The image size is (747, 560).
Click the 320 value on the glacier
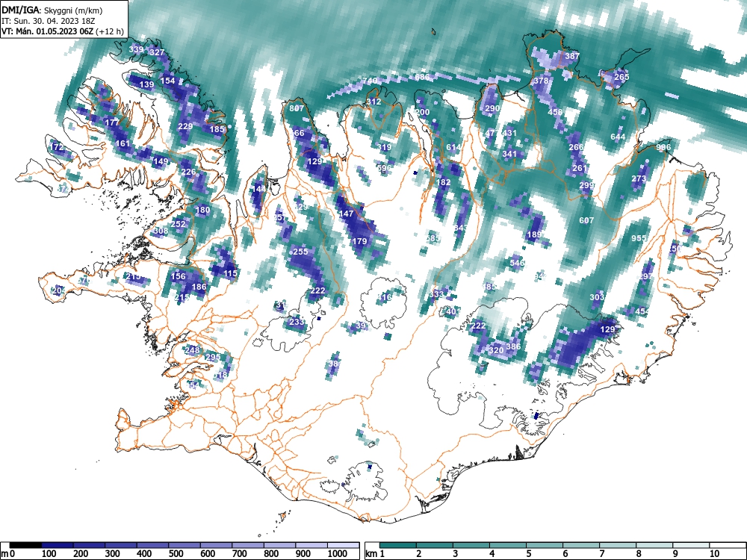pyautogui.click(x=496, y=350)
